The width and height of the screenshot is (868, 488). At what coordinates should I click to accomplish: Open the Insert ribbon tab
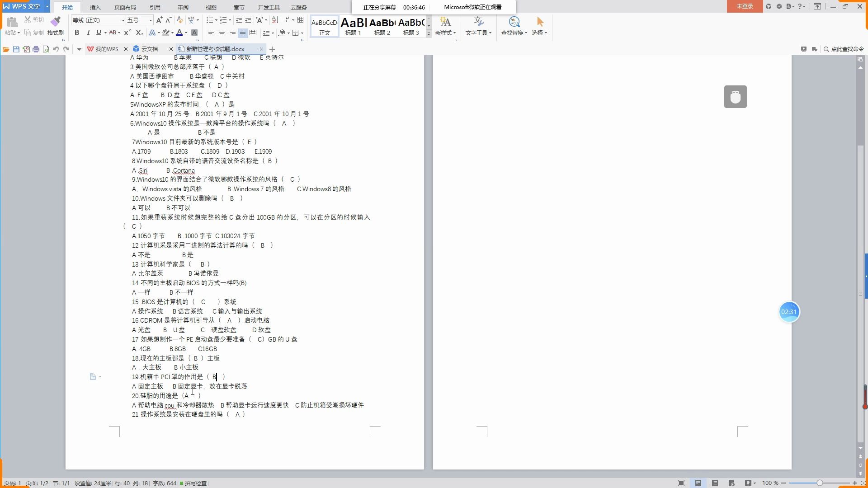tap(95, 7)
